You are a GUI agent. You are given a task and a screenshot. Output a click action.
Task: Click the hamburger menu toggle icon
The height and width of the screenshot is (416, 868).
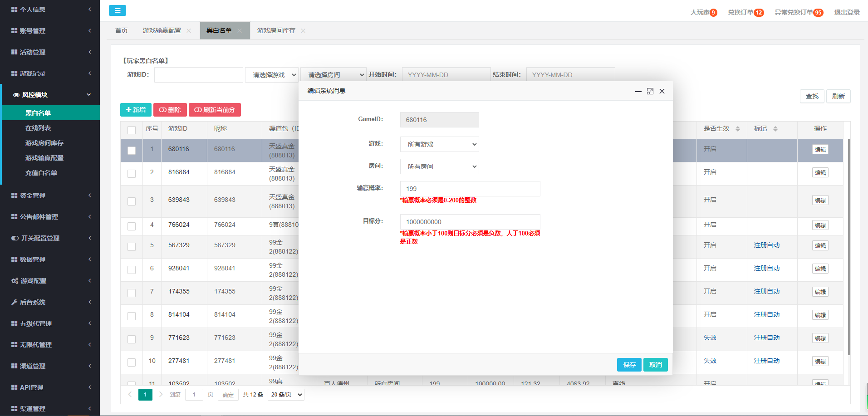click(117, 10)
